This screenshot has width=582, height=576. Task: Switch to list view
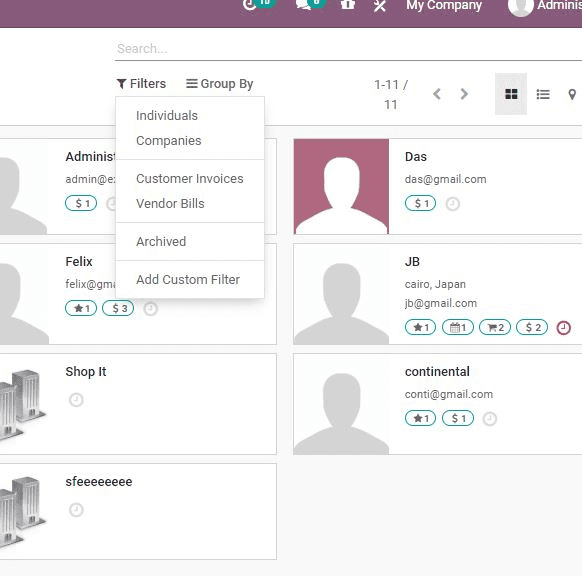coord(543,94)
